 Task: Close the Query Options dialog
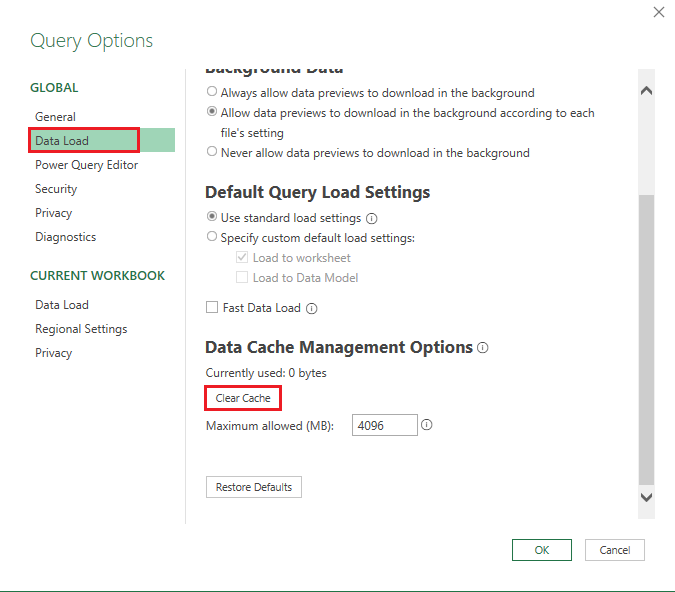659,12
